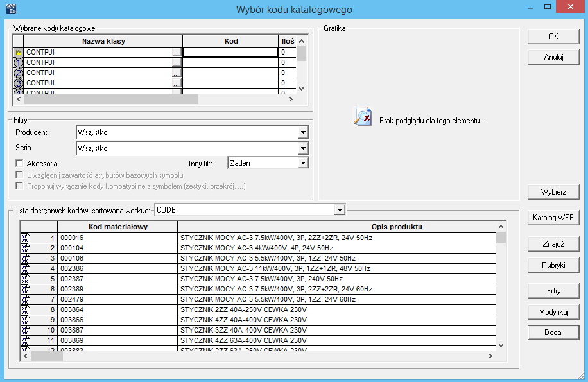Open class browse button of second CONTPUI row
The image size is (588, 382).
(177, 63)
